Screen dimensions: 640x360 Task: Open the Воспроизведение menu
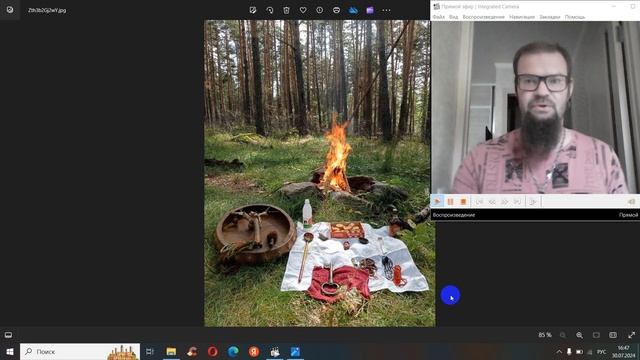[484, 17]
